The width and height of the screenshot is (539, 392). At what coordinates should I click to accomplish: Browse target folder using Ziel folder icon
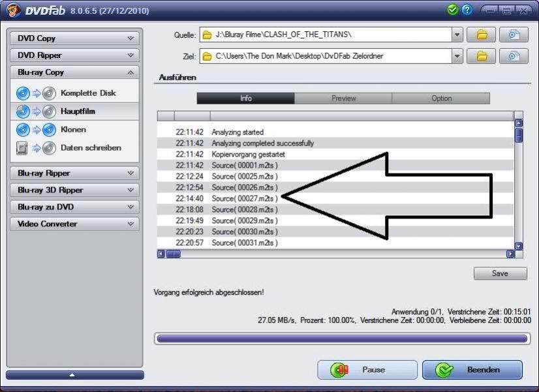pos(482,56)
